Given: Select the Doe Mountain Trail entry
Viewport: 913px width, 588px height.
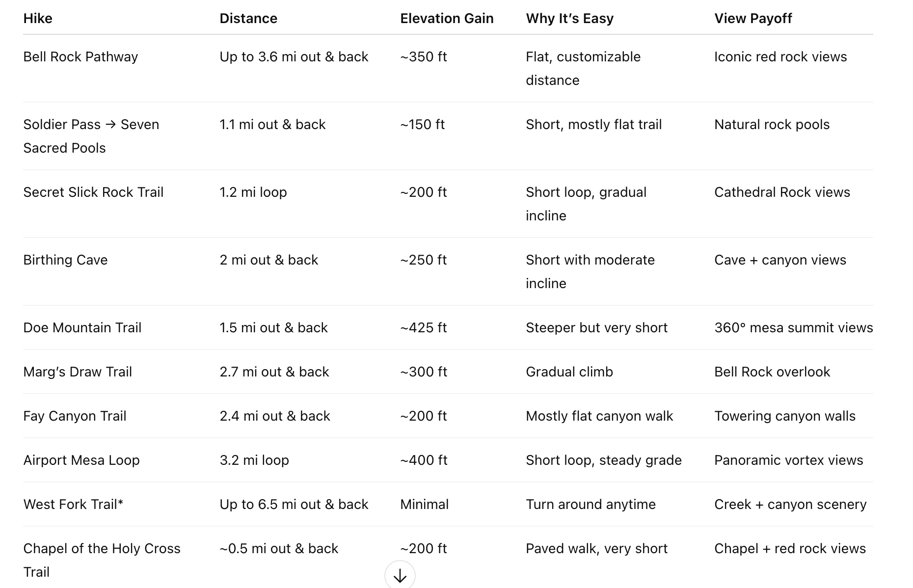Looking at the screenshot, I should [82, 328].
